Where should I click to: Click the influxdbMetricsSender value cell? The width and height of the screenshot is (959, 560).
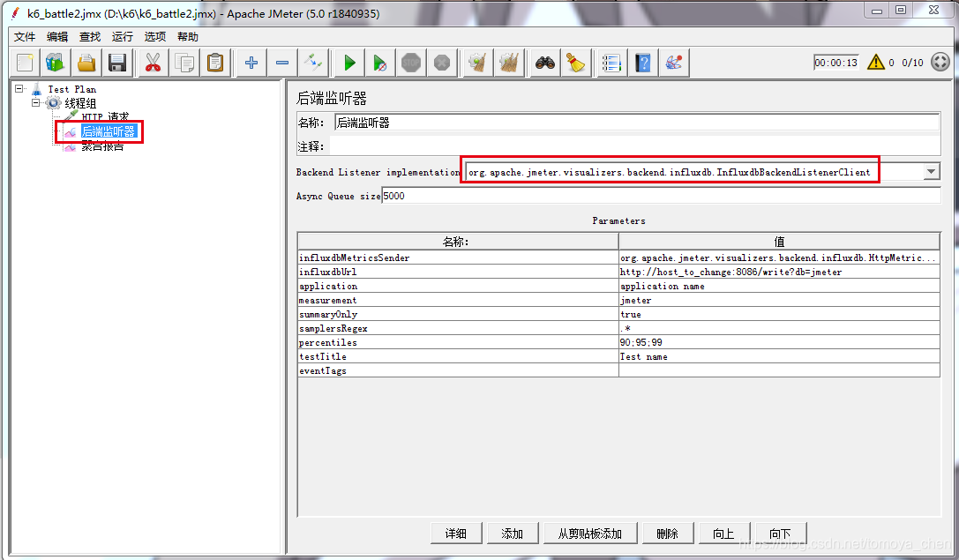click(x=779, y=258)
